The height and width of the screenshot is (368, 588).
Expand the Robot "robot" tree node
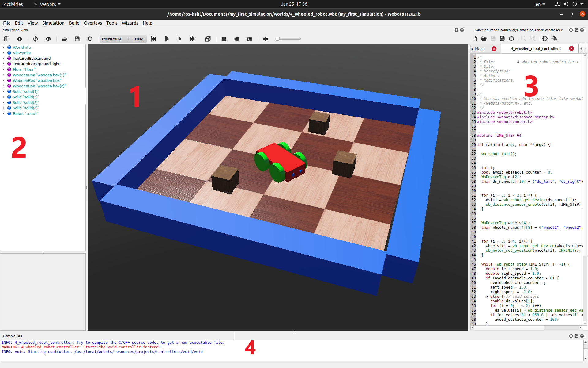point(3,113)
